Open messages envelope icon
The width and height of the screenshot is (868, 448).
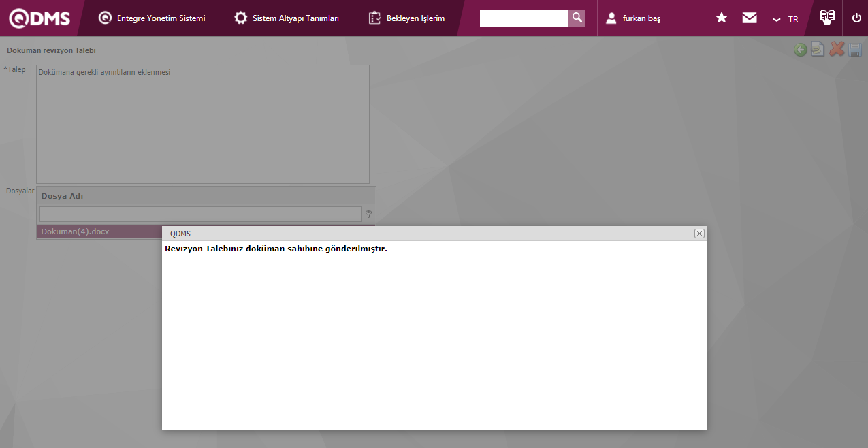pyautogui.click(x=750, y=18)
